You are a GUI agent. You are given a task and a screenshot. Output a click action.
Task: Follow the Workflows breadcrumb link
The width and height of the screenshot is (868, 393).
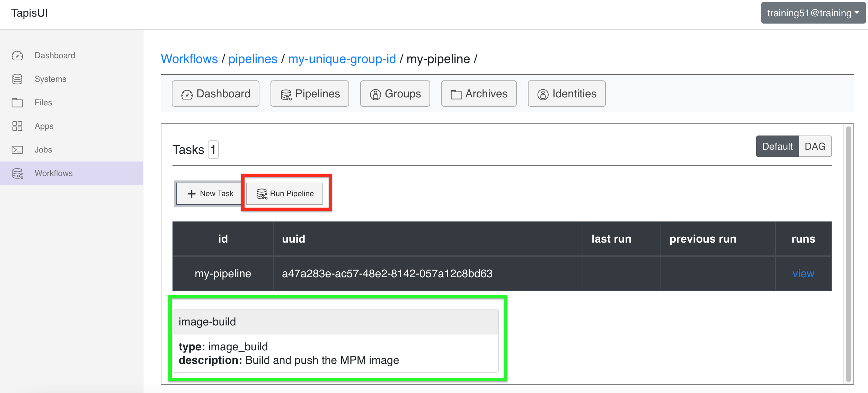(x=189, y=59)
